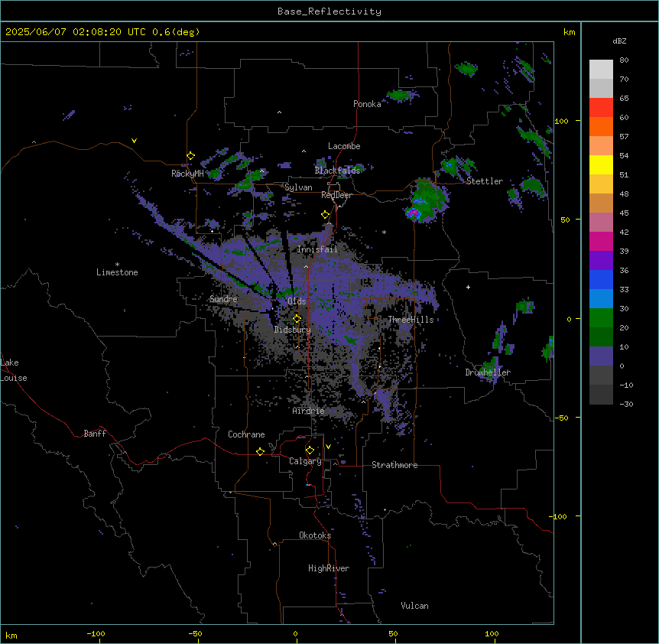
Task: Click the Louise label at the left edge
Action: point(14,378)
